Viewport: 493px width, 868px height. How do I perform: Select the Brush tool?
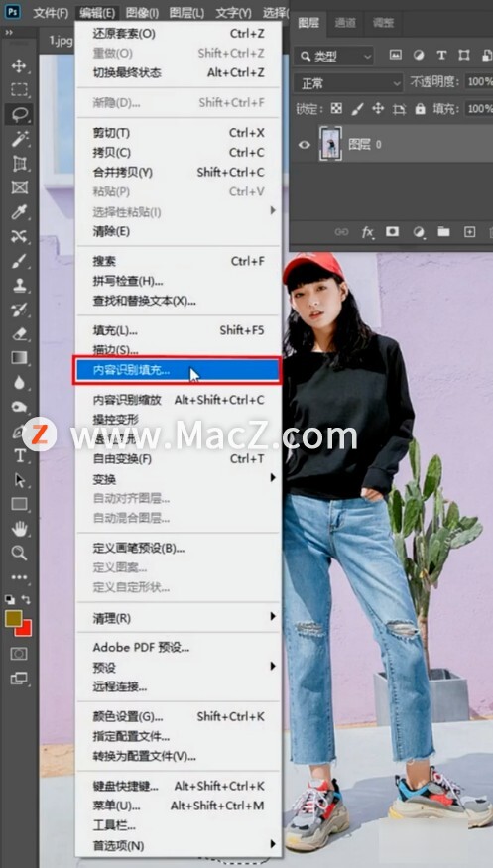click(19, 261)
